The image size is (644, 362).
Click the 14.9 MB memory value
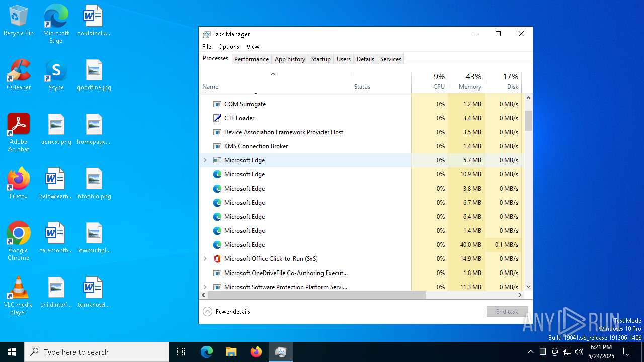click(471, 259)
